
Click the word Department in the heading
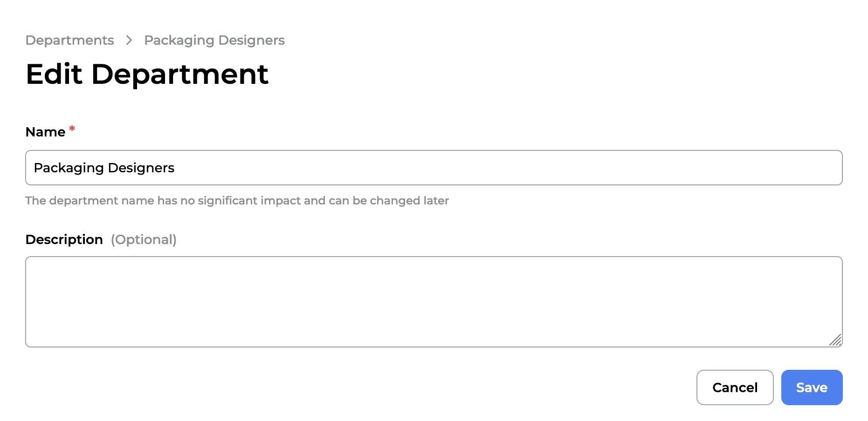pos(180,74)
